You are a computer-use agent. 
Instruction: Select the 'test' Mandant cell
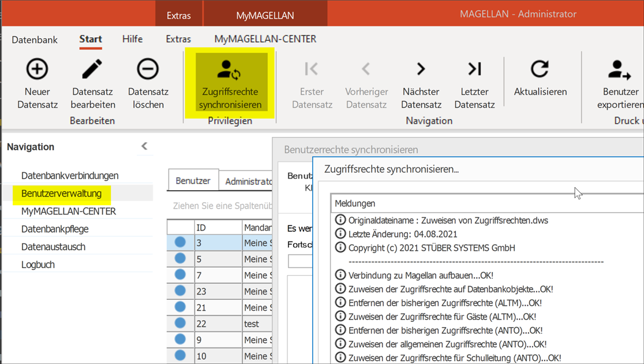coord(257,324)
